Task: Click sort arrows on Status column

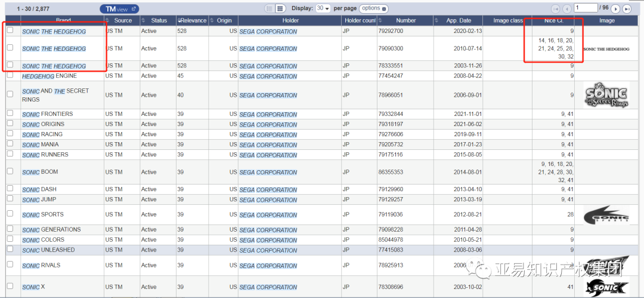Action: (x=143, y=20)
